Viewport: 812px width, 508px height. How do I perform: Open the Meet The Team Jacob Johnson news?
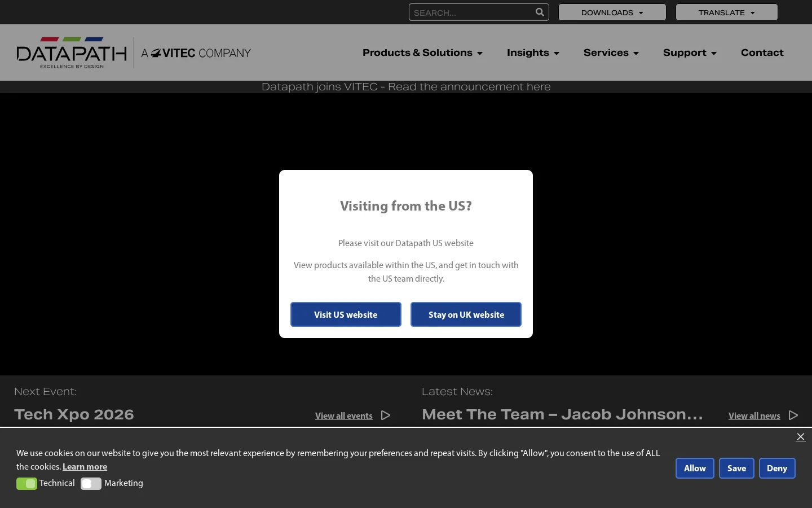562,414
